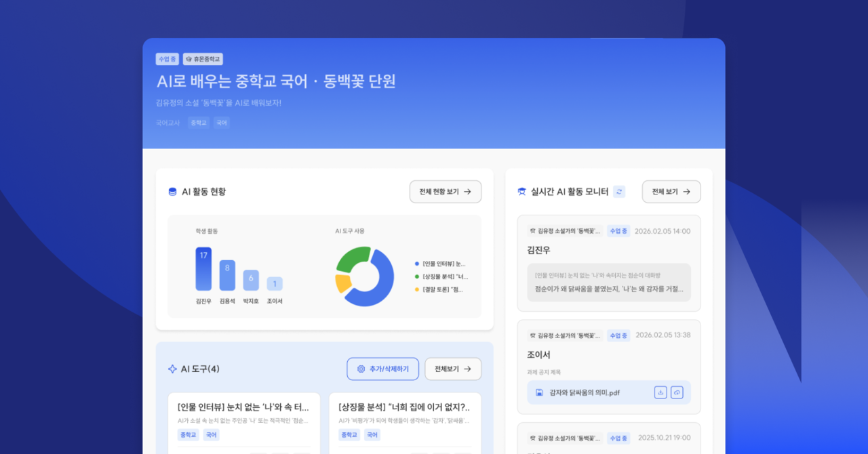Viewport: 868px width, 454px height.
Task: Click 김진우's bar showing 17
Action: coord(203,269)
